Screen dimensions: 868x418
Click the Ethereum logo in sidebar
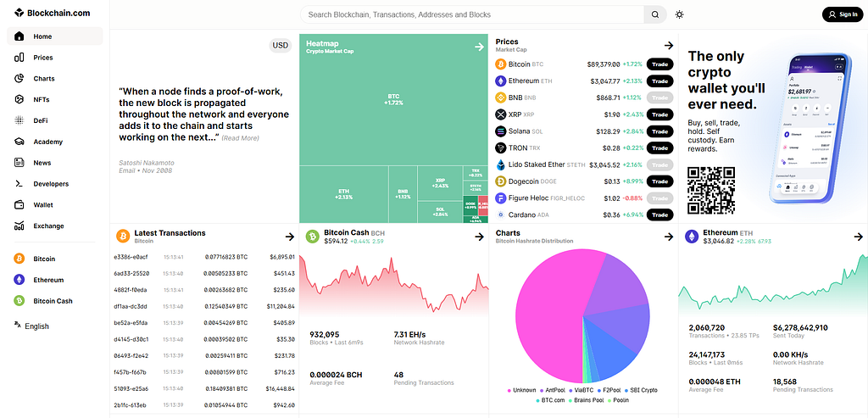[19, 280]
